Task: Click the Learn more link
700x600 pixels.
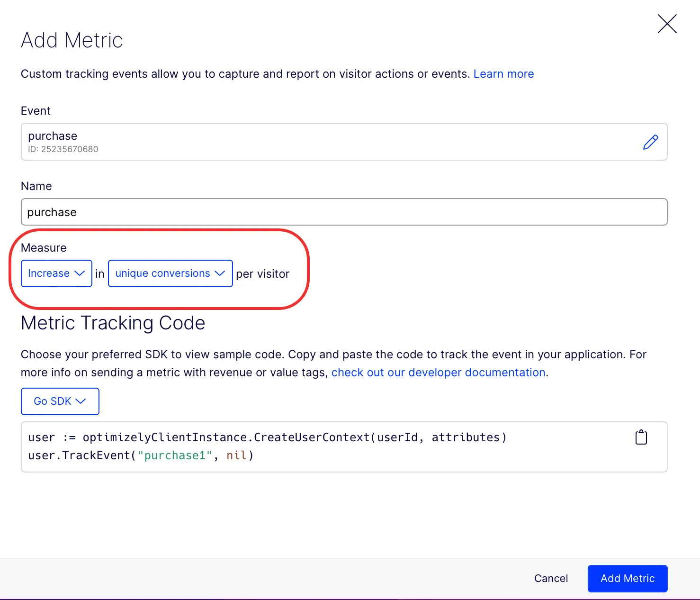Action: [x=503, y=74]
